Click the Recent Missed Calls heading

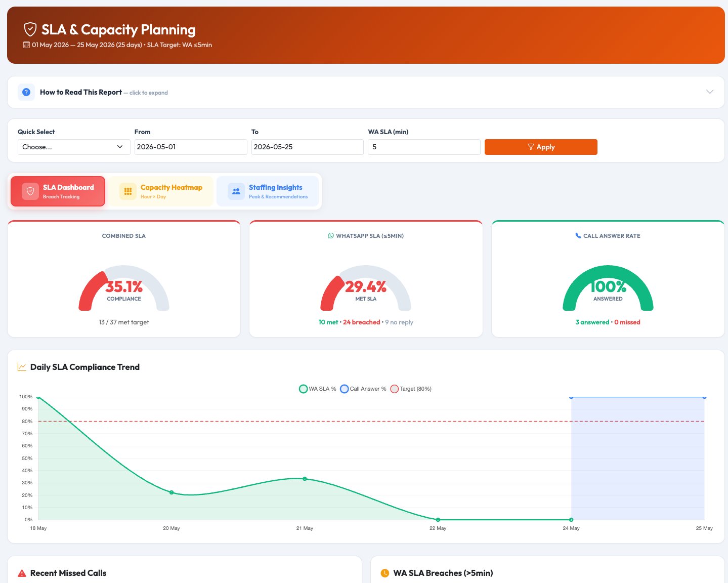coord(68,573)
